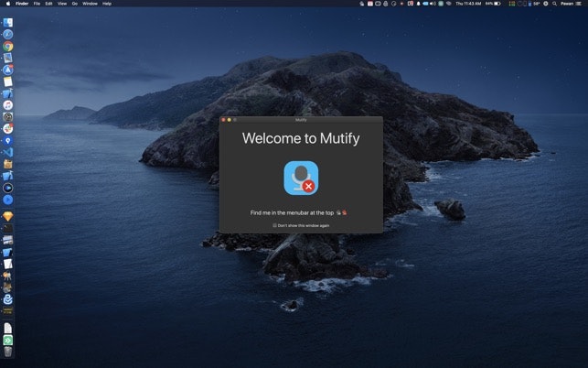588x368 pixels.
Task: Launch Safari from the dock
Action: click(x=8, y=34)
